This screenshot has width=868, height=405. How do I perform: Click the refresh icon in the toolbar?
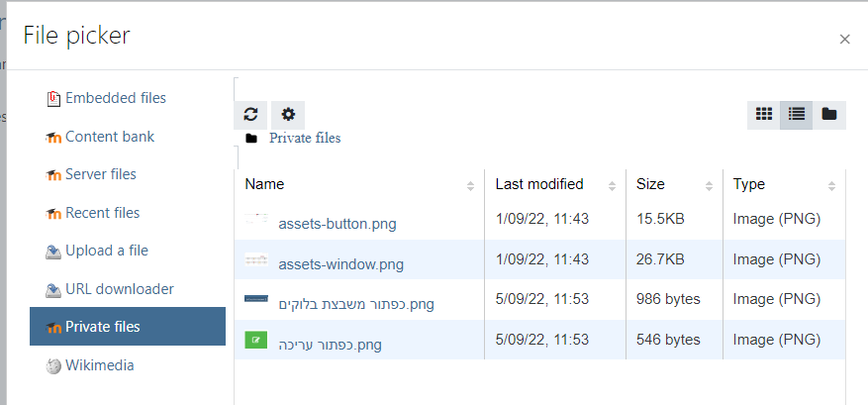click(x=251, y=114)
